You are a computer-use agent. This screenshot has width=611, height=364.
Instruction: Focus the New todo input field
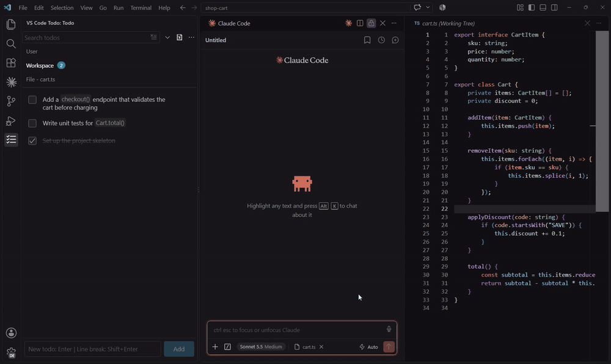tap(92, 349)
